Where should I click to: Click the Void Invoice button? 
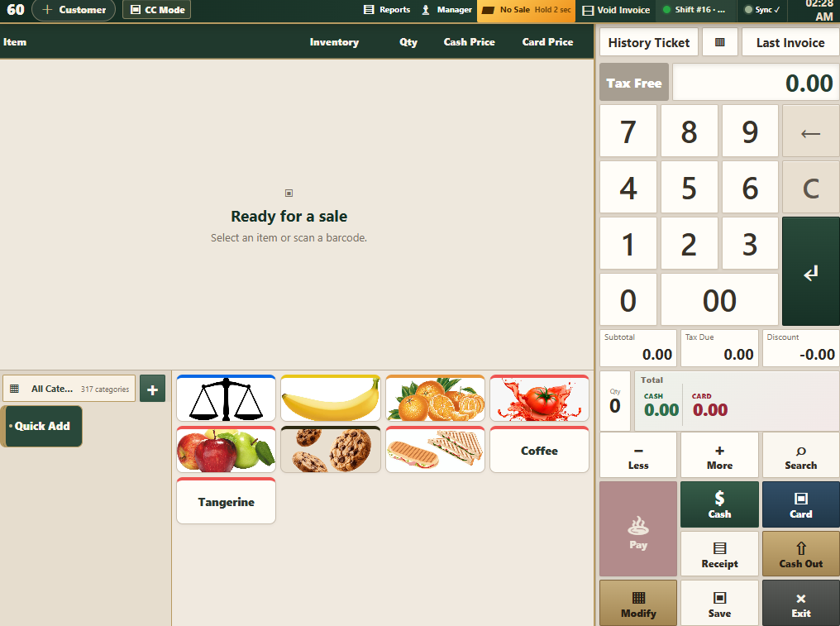click(616, 10)
